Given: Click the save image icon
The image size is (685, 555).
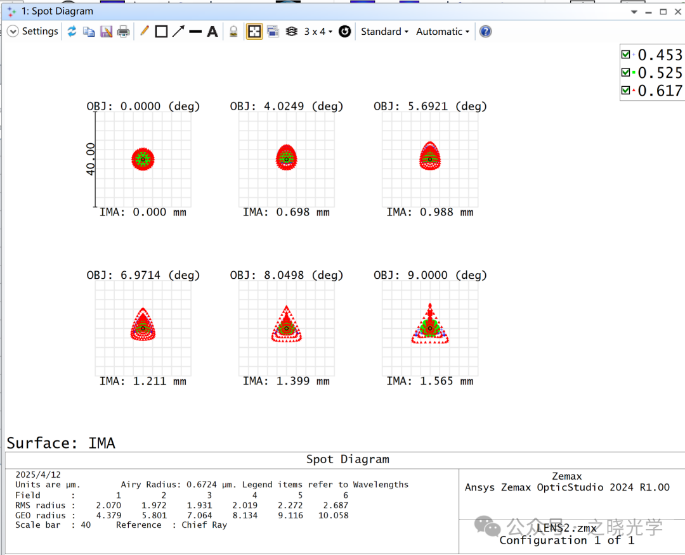Looking at the screenshot, I should (105, 32).
